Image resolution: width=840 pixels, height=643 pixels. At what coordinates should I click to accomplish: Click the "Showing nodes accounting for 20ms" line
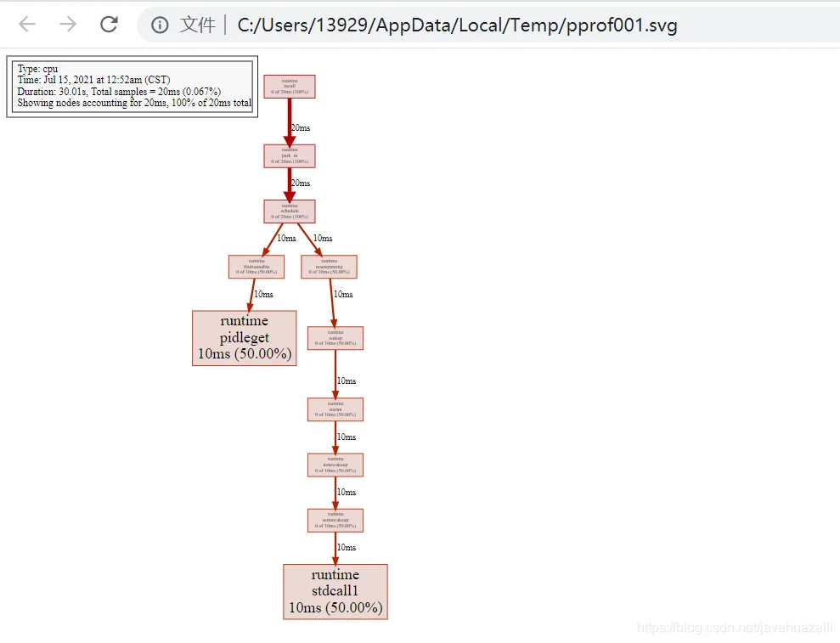(134, 103)
